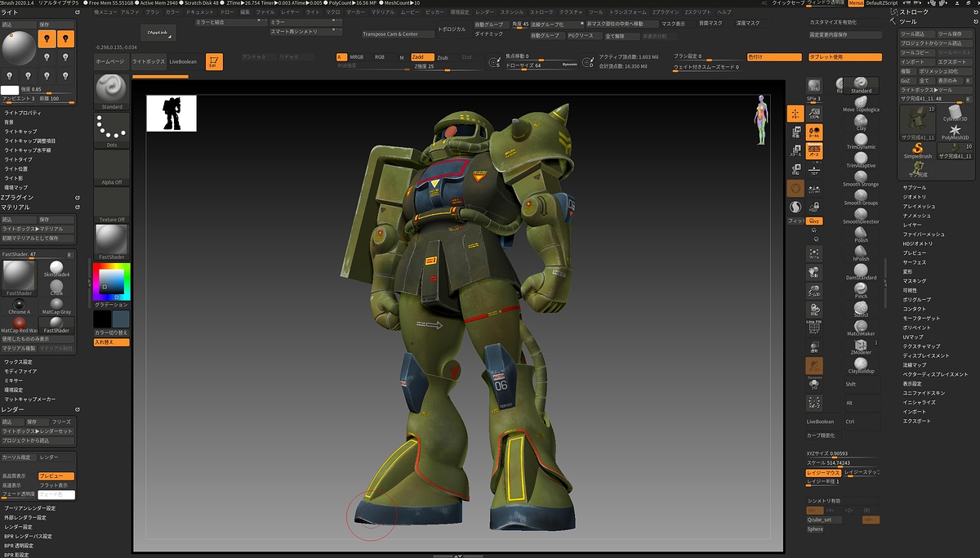Select the Cylinder3D tool
Viewport: 980px width, 558px height.
click(955, 113)
